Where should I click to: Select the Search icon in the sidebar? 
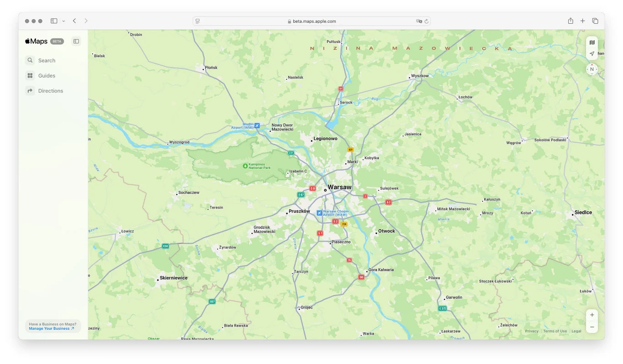[30, 60]
